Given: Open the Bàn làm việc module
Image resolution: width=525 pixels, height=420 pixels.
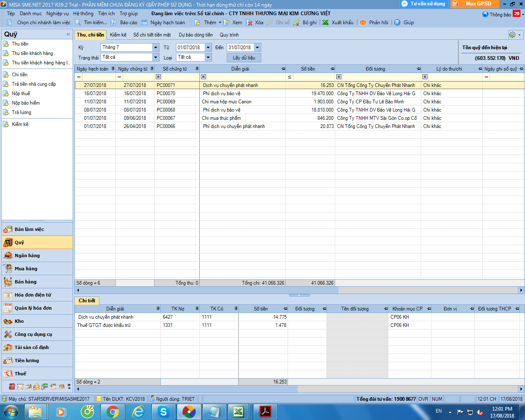Looking at the screenshot, I should tap(37, 229).
